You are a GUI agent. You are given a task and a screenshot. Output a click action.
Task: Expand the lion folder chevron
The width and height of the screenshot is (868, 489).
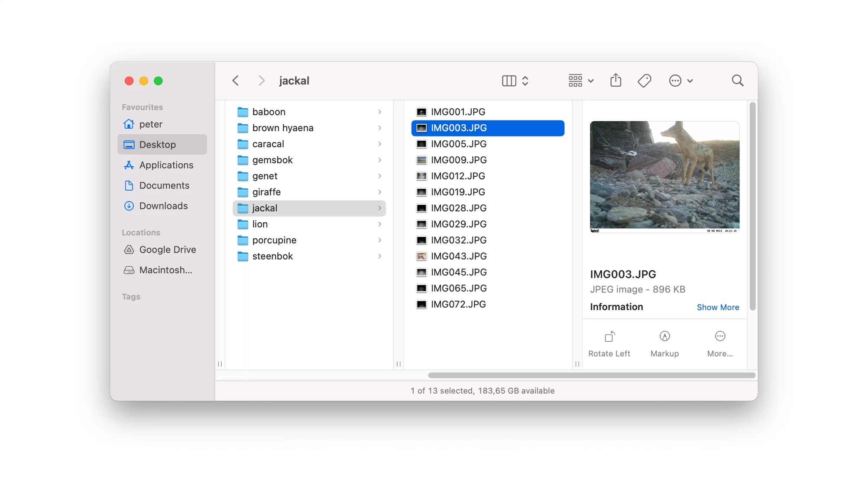click(x=379, y=224)
